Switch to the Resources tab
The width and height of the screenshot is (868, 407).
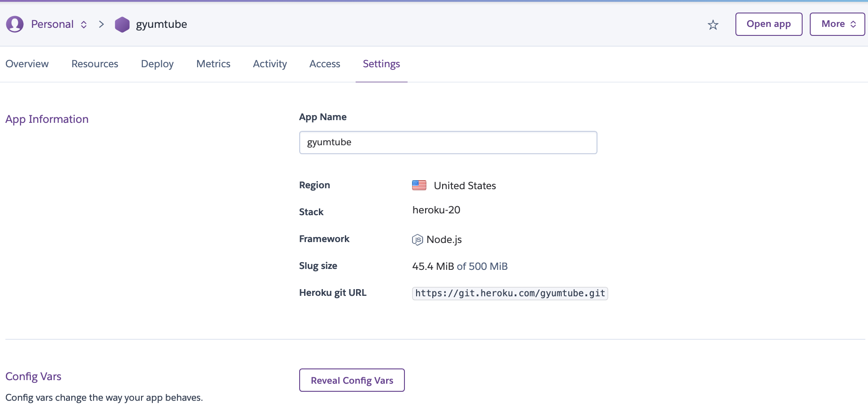tap(95, 64)
